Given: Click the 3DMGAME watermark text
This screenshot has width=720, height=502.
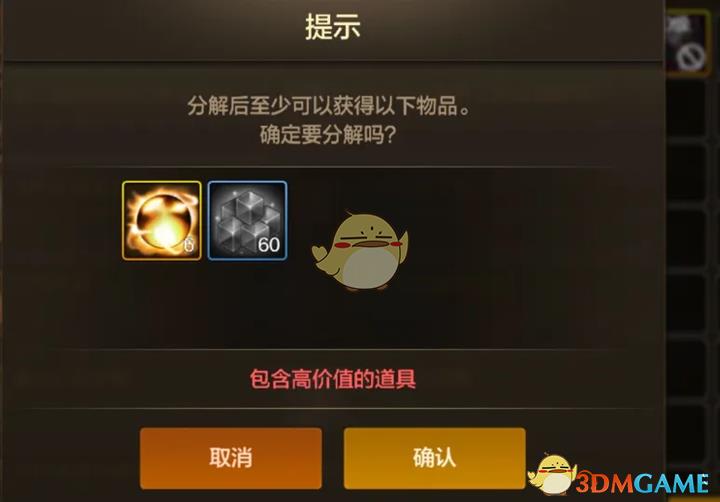Looking at the screenshot, I should coord(642,483).
